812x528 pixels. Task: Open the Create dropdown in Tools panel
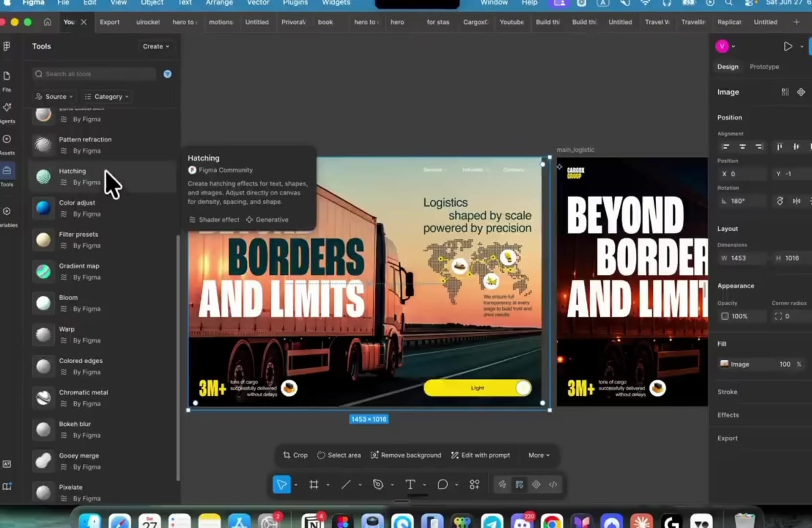156,46
